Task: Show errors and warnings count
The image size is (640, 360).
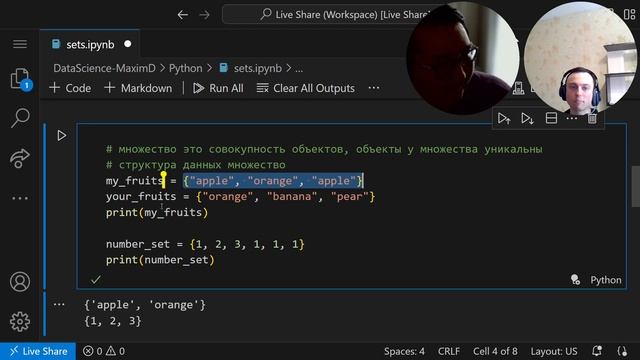Action: click(x=104, y=351)
